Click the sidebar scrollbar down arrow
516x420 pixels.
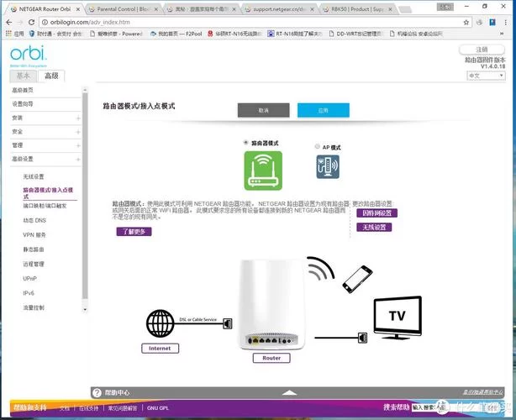tap(85, 309)
